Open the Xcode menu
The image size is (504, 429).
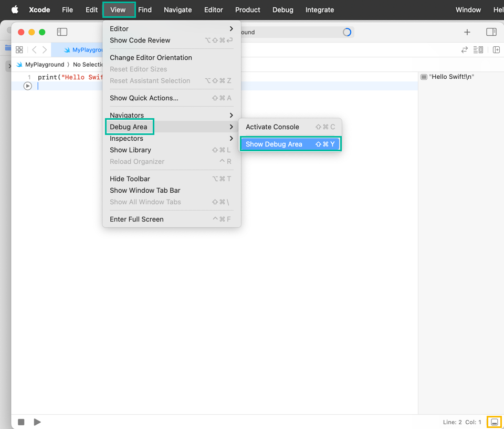coord(39,9)
